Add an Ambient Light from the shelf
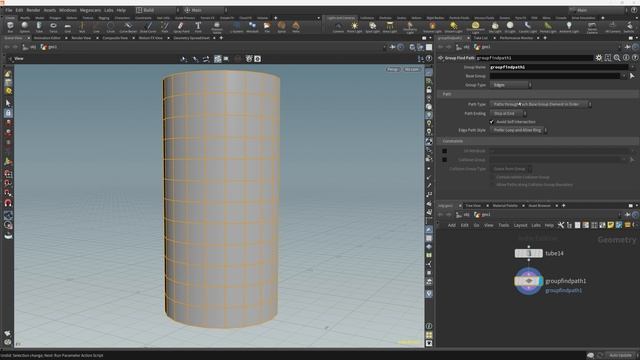The height and width of the screenshot is (360, 640). 569,27
